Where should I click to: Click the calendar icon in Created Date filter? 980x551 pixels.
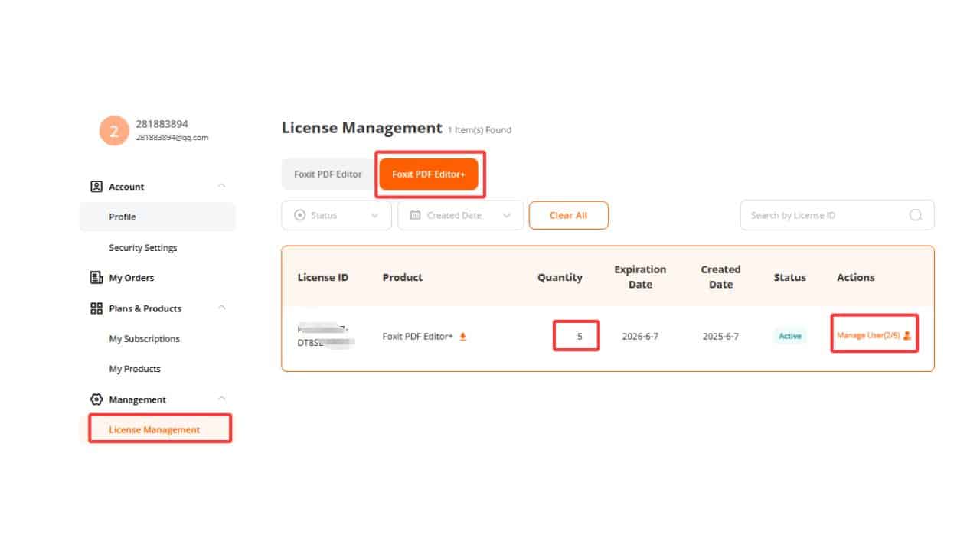click(x=416, y=215)
